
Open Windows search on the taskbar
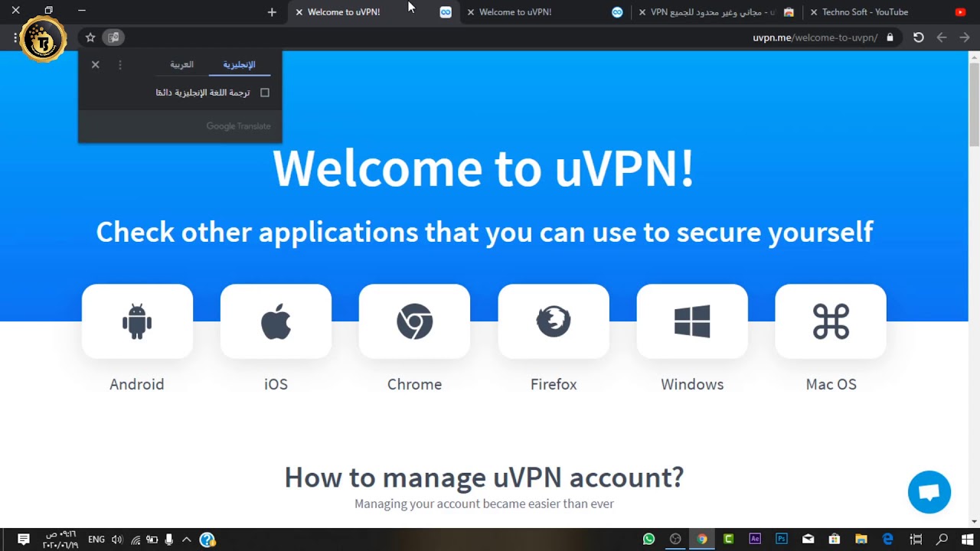click(x=942, y=539)
